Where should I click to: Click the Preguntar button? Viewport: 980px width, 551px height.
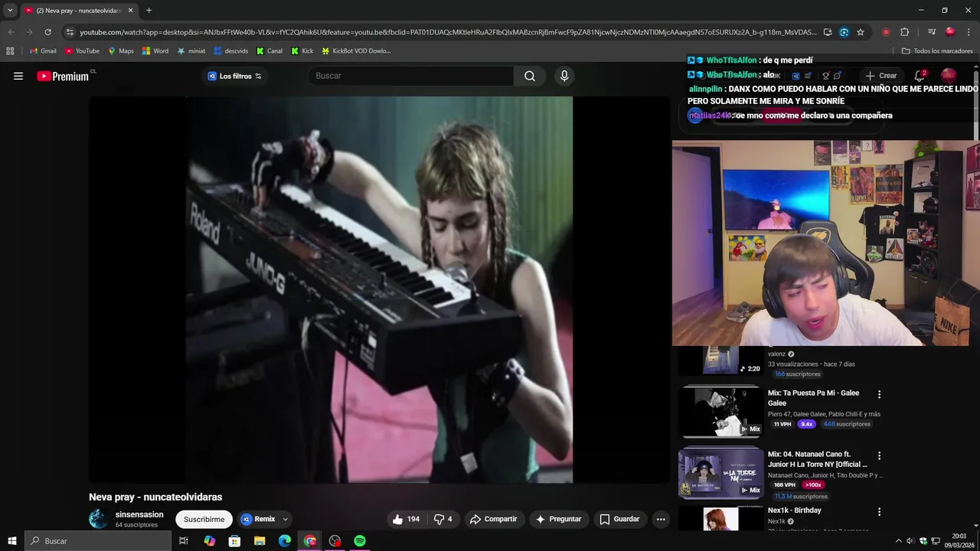coord(558,519)
